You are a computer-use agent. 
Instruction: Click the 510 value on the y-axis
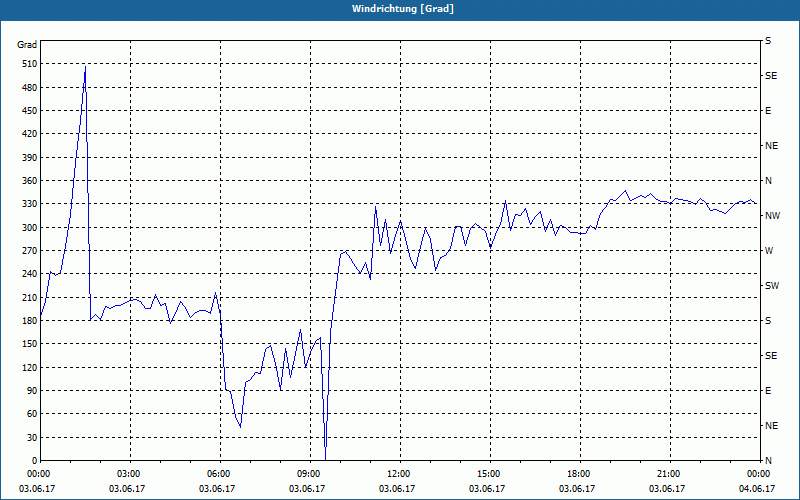(x=30, y=64)
